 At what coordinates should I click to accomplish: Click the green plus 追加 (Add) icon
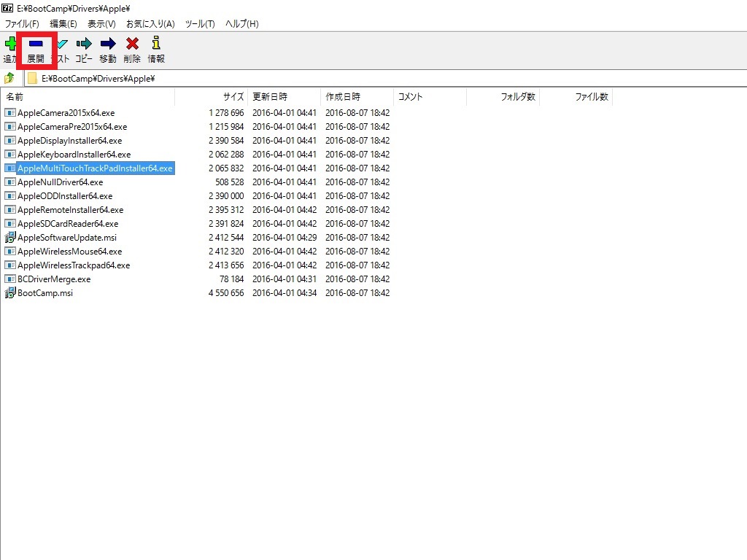pos(10,44)
